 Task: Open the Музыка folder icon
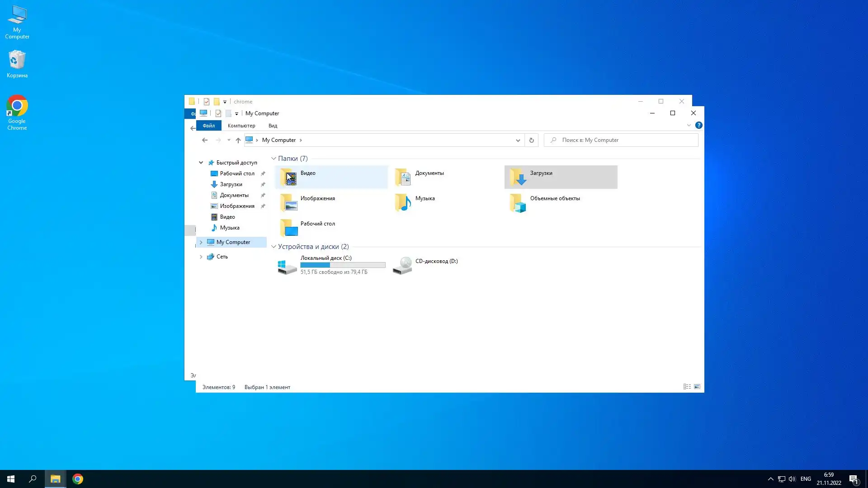pyautogui.click(x=402, y=202)
